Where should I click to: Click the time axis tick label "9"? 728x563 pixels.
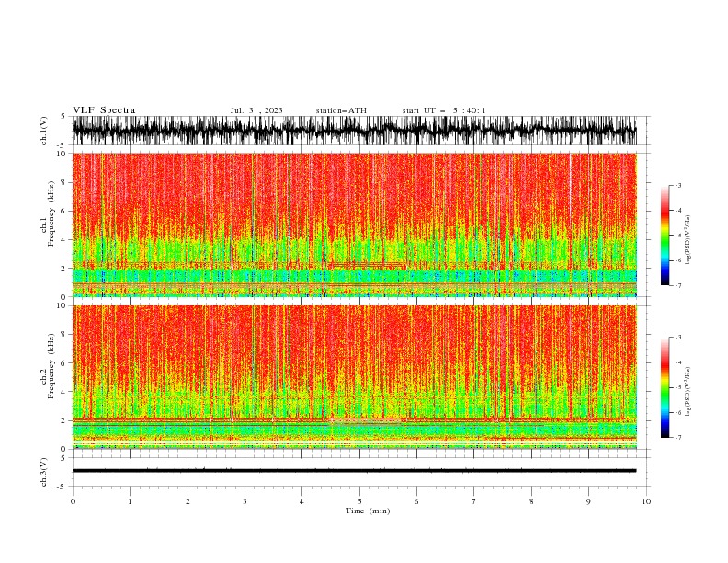tap(588, 501)
